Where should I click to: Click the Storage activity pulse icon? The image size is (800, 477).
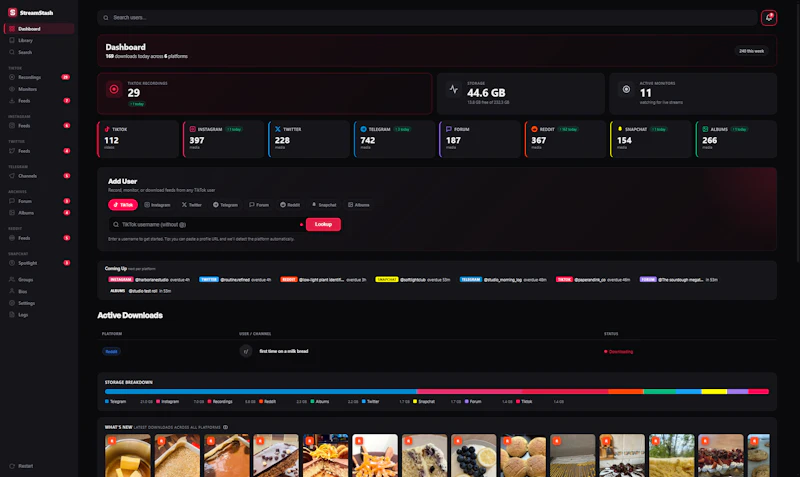454,89
